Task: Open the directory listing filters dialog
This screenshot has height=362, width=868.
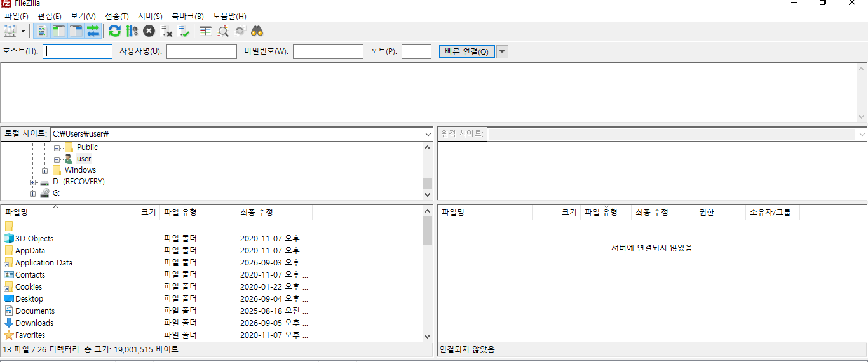Action: click(206, 30)
